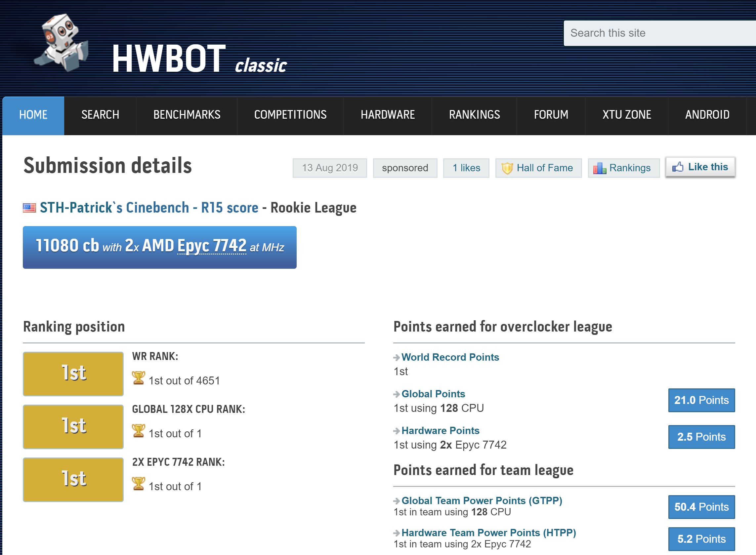Click the 2X Epyc 7742 rank trophy icon
Image resolution: width=756 pixels, height=555 pixels.
pos(139,484)
